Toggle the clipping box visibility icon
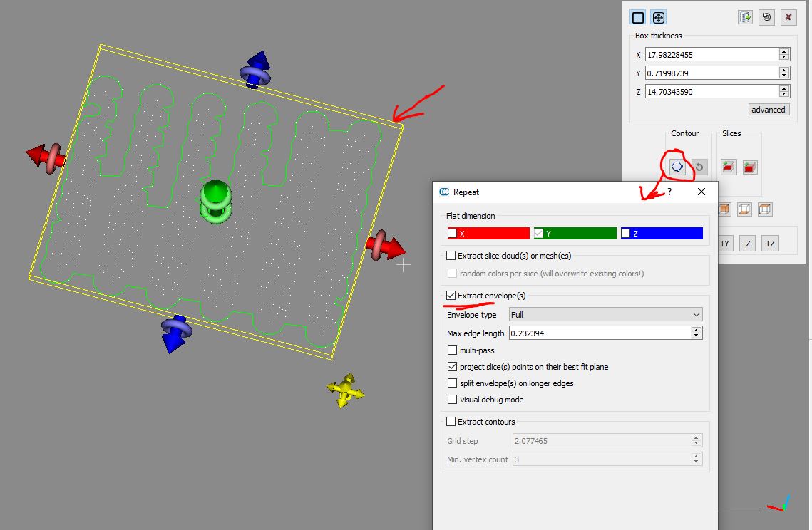 click(638, 18)
